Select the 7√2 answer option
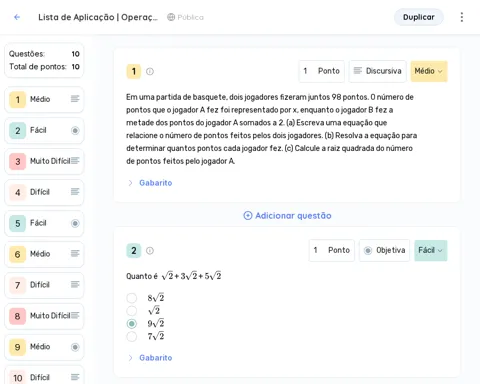This screenshot has height=384, width=480. pyautogui.click(x=132, y=336)
